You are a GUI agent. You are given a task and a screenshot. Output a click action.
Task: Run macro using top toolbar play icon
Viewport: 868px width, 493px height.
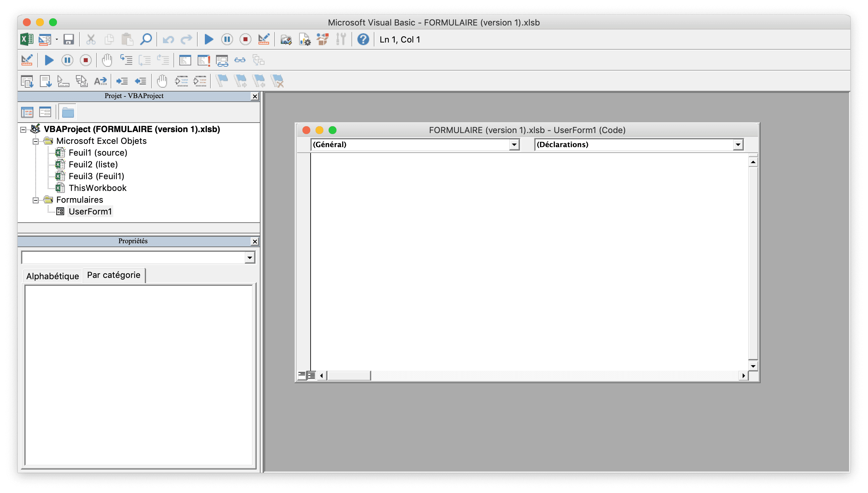[x=209, y=39]
